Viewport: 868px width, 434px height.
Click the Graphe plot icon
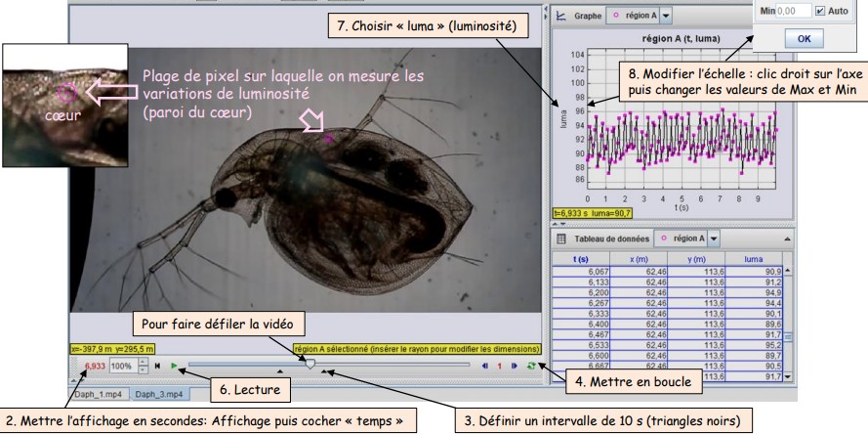560,17
